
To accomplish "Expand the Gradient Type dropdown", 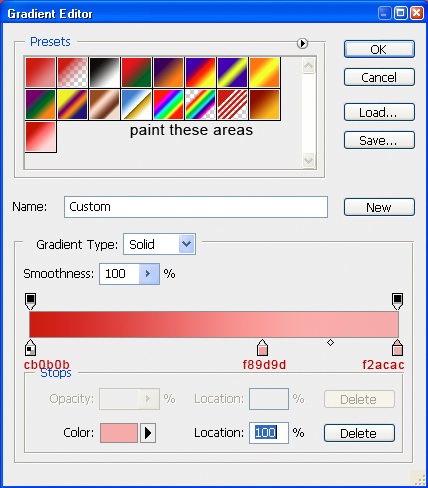I will coord(187,244).
